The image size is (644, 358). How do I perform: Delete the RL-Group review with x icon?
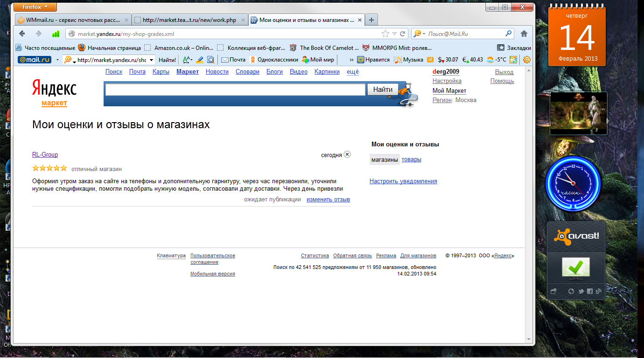click(347, 154)
